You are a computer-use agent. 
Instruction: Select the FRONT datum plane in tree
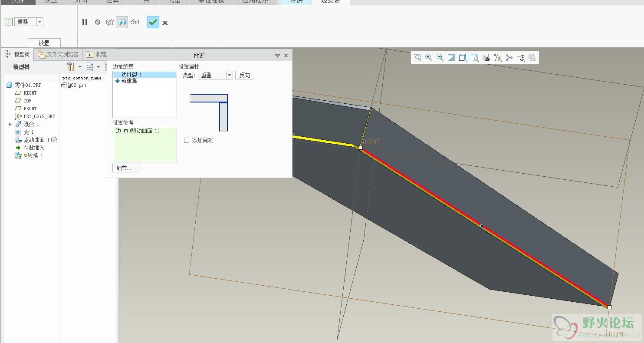(x=26, y=109)
